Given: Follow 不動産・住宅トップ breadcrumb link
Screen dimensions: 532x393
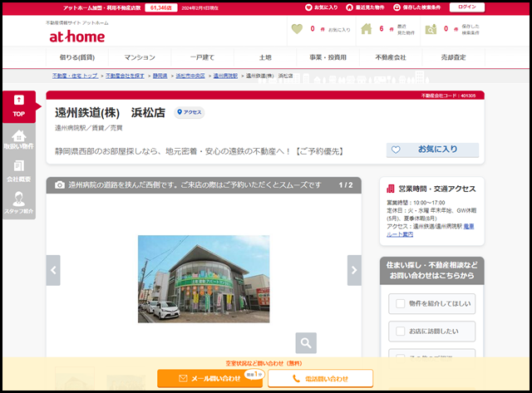Looking at the screenshot, I should click(x=75, y=76).
